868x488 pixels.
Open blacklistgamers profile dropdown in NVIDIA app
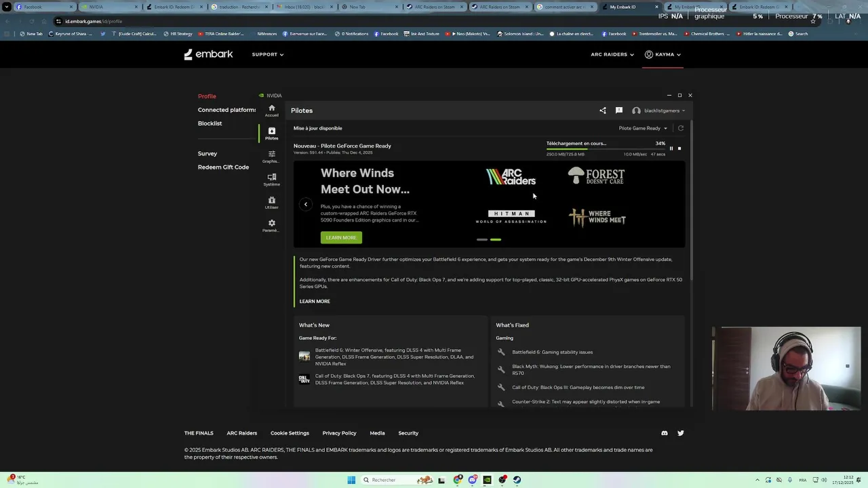658,110
